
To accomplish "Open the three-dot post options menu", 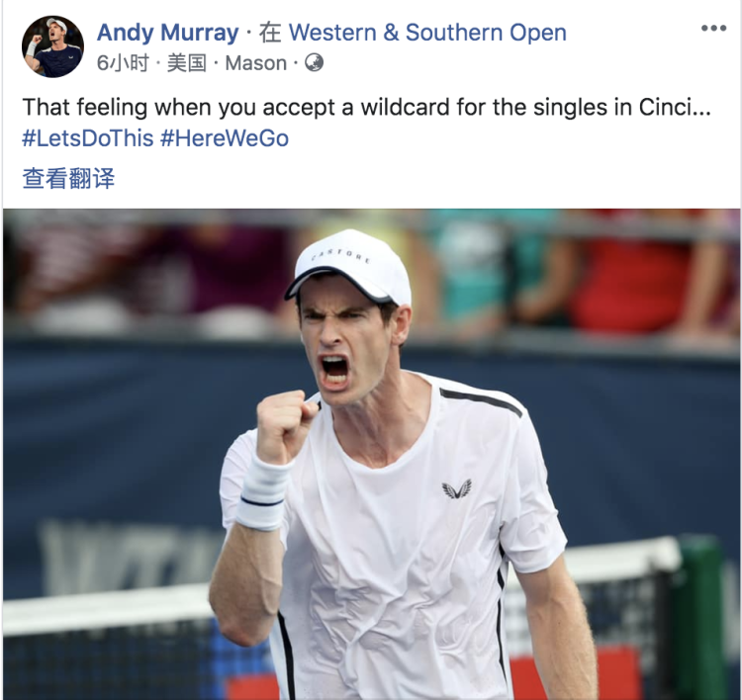I will (713, 29).
